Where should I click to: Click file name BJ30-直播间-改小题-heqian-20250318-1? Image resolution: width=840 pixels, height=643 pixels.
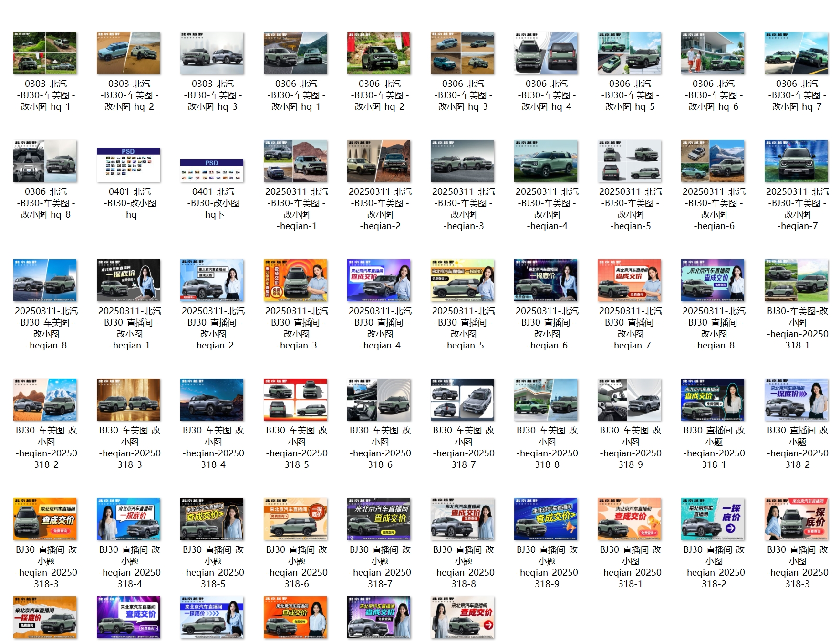click(x=714, y=447)
